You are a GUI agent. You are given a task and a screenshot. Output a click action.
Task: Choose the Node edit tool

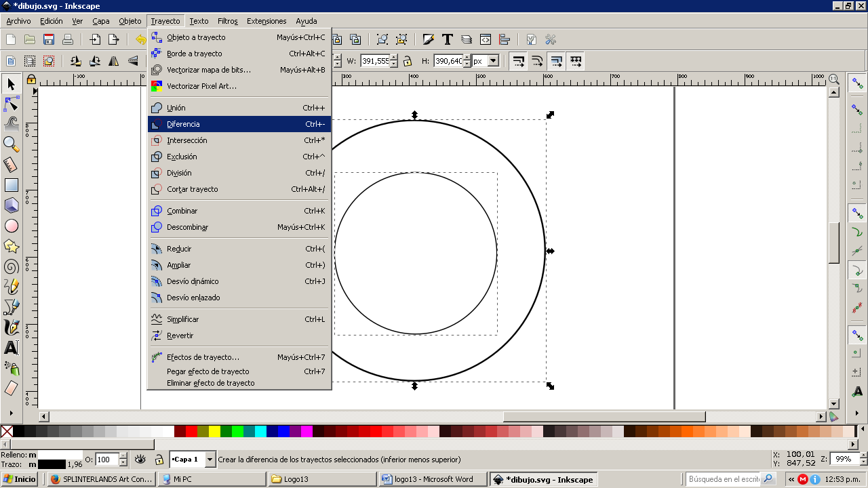click(11, 104)
